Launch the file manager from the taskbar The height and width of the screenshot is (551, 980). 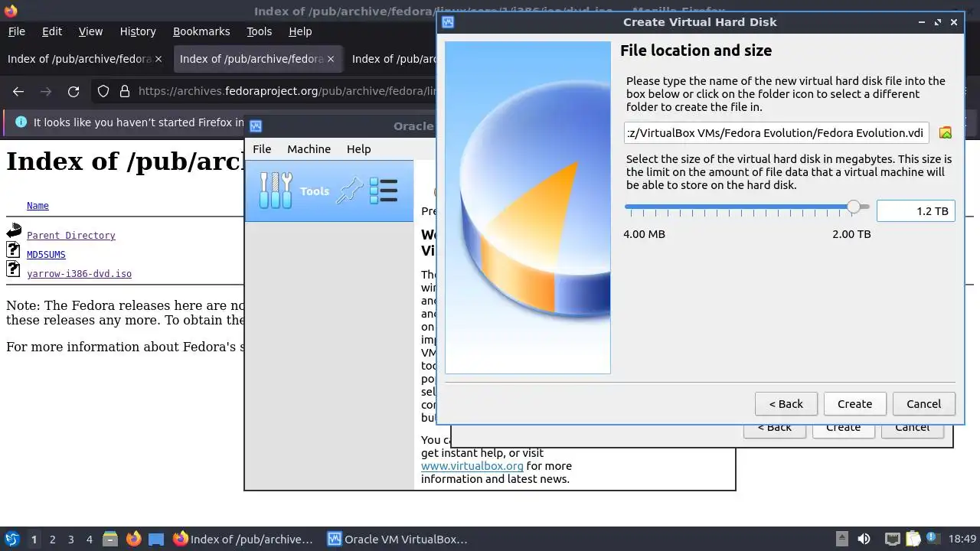tap(109, 539)
